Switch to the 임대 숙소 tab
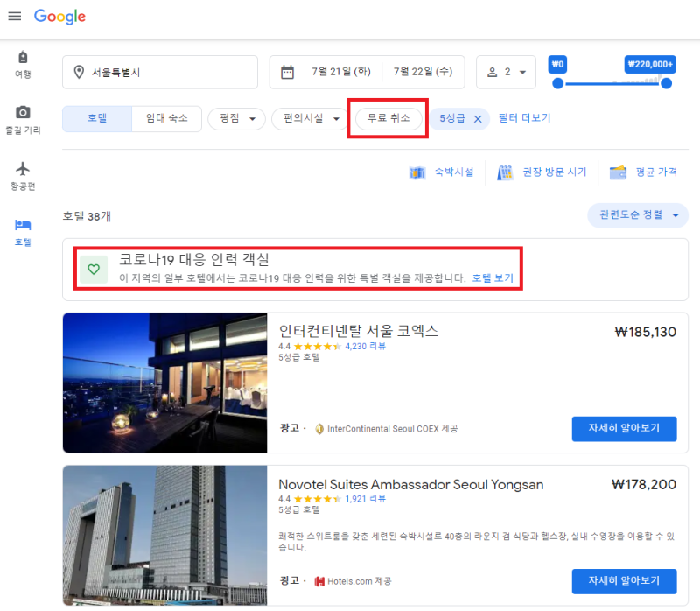Image resolution: width=700 pixels, height=611 pixels. [x=166, y=118]
